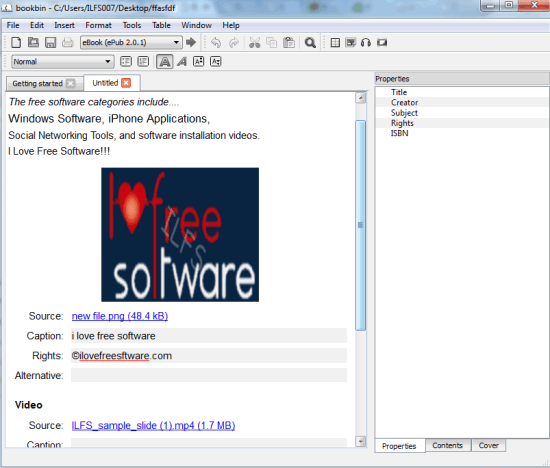This screenshot has height=468, width=550.
Task: Click the Find magnifier icon
Action: click(310, 42)
